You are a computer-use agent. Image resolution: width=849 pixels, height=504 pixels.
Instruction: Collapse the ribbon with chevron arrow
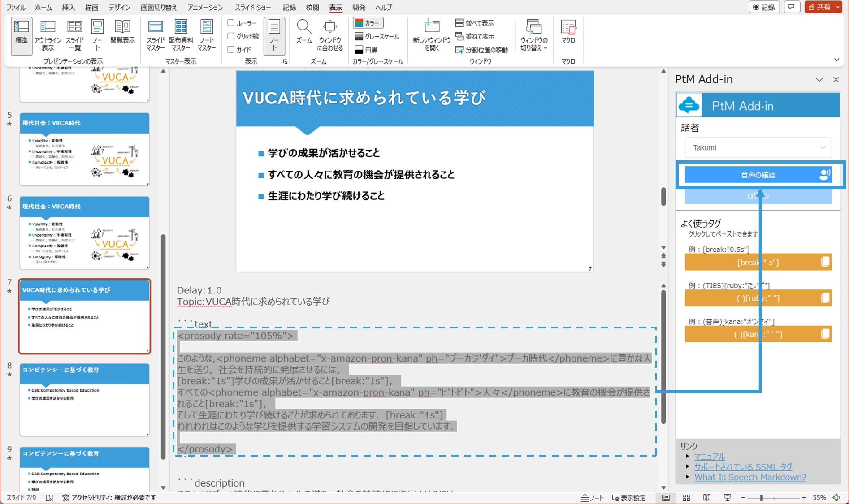(x=836, y=60)
